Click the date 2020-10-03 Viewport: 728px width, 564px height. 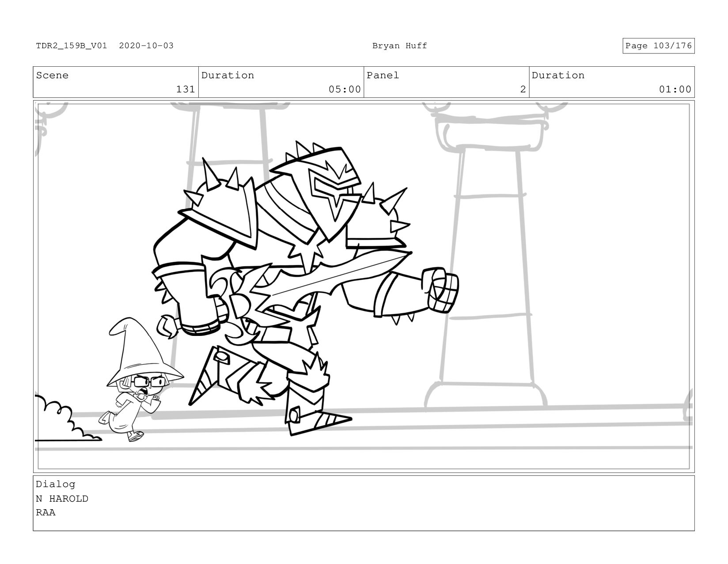[x=146, y=46]
